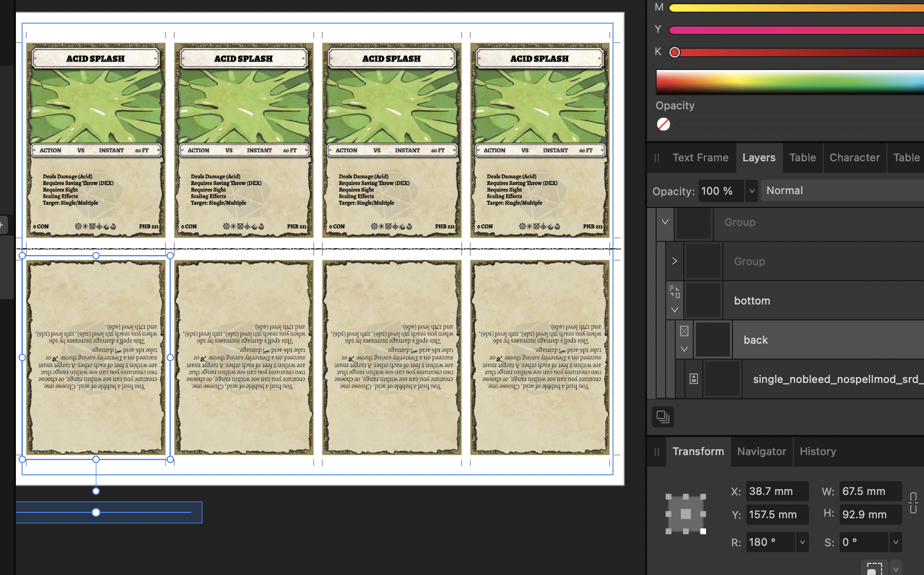
Task: Select the top-level Group layer name
Action: (x=740, y=222)
